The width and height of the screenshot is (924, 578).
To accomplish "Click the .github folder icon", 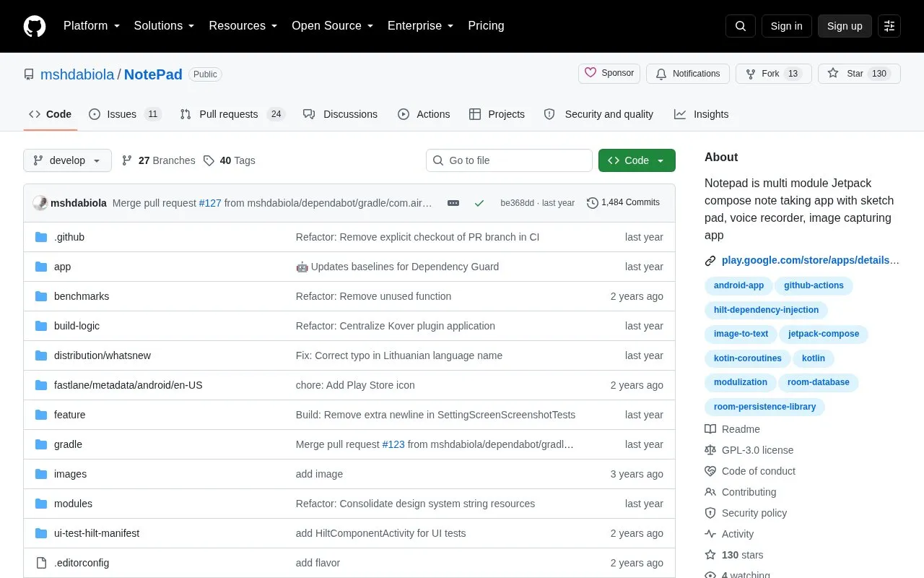I will click(x=41, y=237).
